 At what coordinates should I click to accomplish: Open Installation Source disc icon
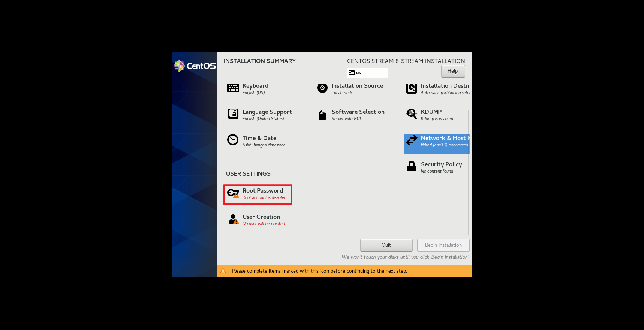point(322,88)
